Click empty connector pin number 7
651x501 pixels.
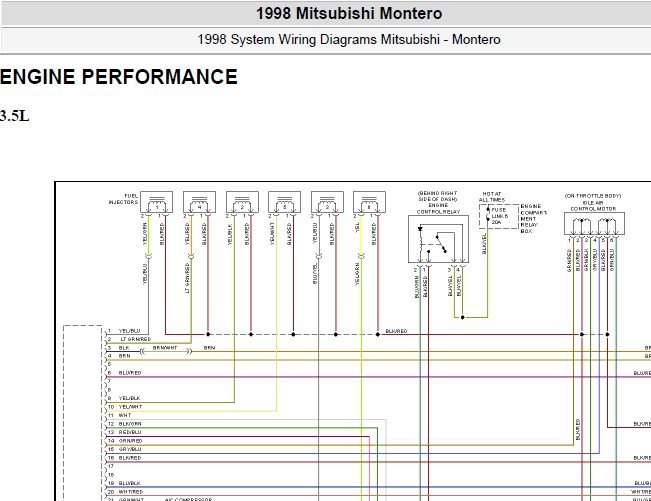[x=109, y=381]
